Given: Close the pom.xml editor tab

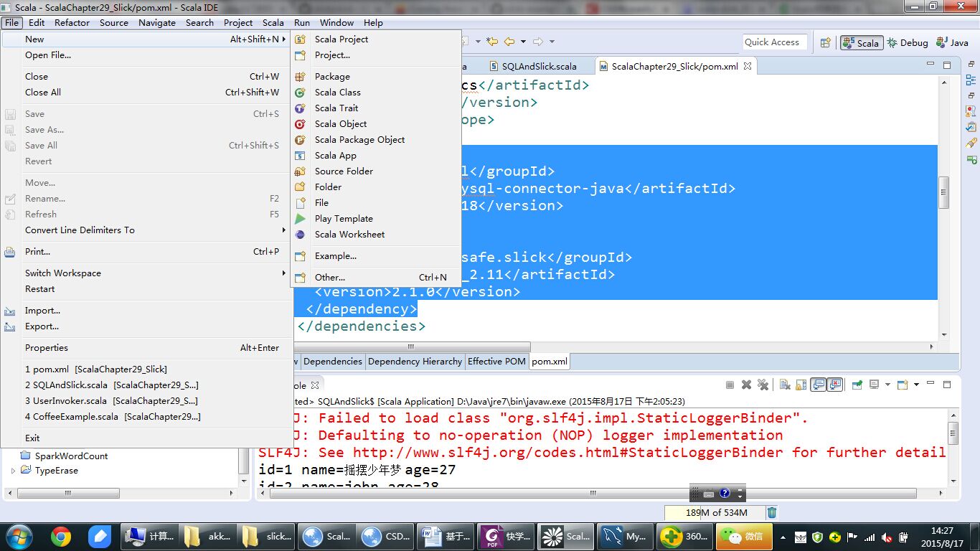Looking at the screenshot, I should pos(747,66).
